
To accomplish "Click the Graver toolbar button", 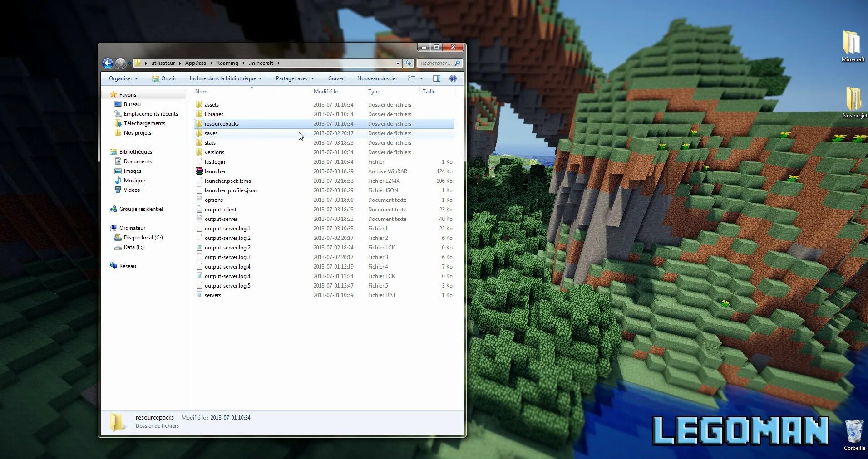I will 336,78.
